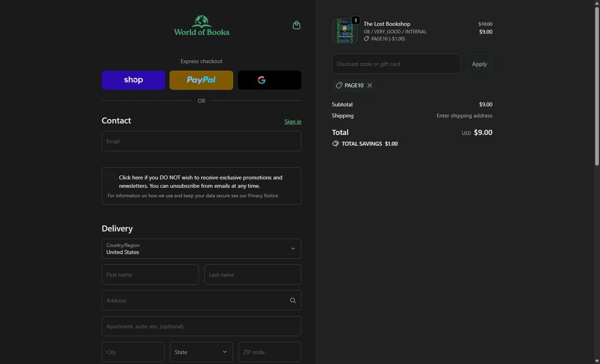The image size is (600, 364).
Task: Apply the discount code
Action: click(479, 64)
